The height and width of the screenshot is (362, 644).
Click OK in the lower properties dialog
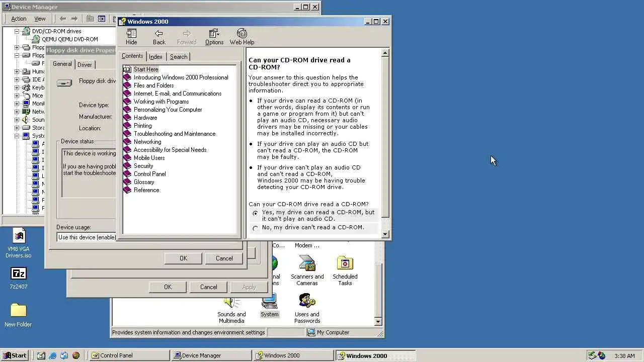(168, 287)
